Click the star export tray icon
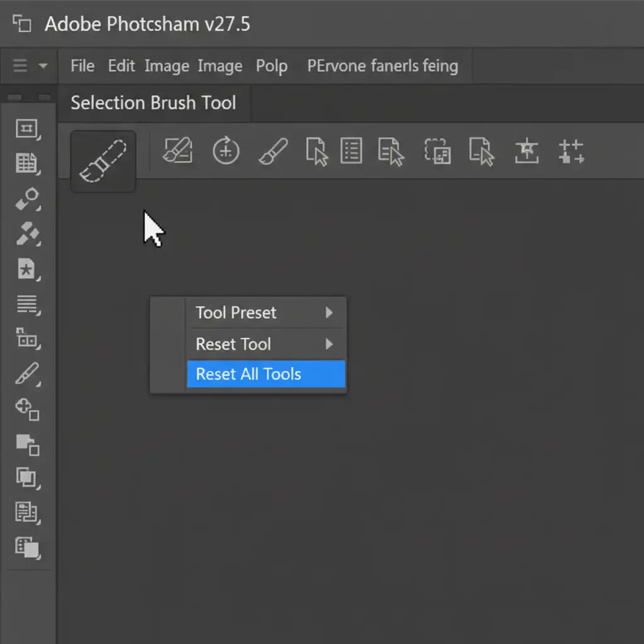The image size is (644, 644). point(526,152)
